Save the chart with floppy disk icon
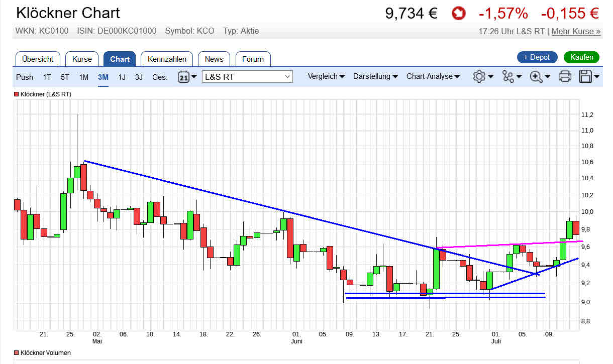Viewport: 613px width, 364px height. pyautogui.click(x=585, y=77)
